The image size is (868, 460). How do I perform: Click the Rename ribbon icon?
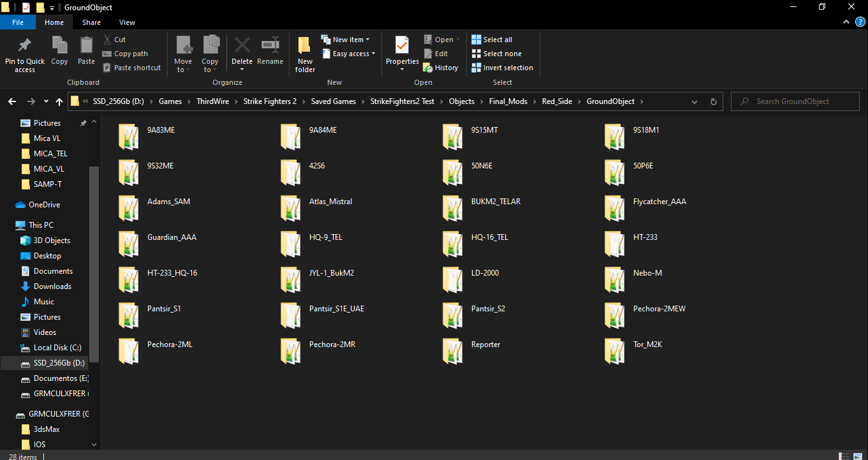tap(270, 45)
